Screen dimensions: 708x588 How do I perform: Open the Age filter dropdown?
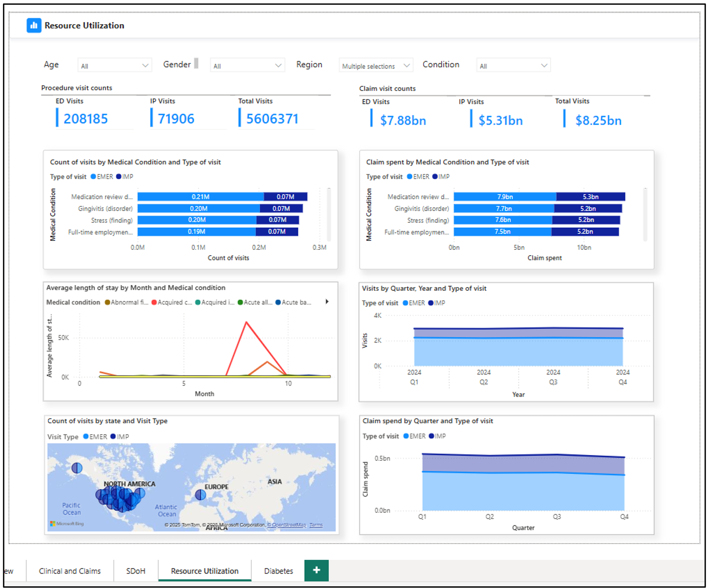pos(115,66)
